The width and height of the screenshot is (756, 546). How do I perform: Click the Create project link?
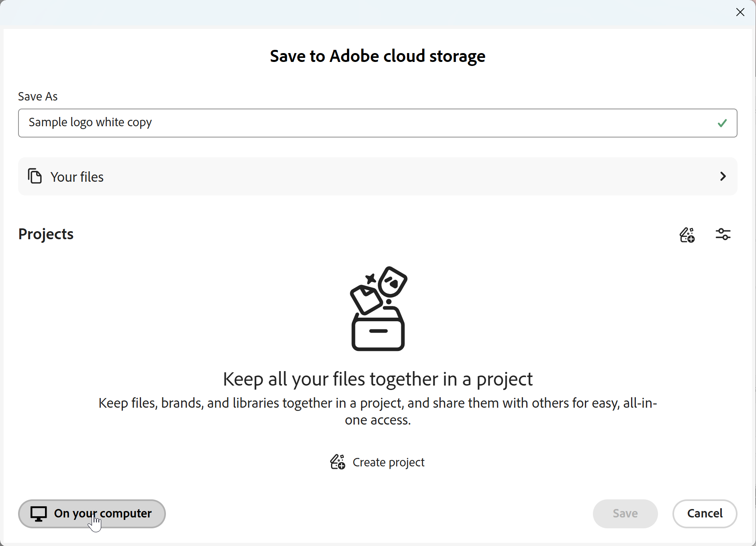tap(377, 462)
